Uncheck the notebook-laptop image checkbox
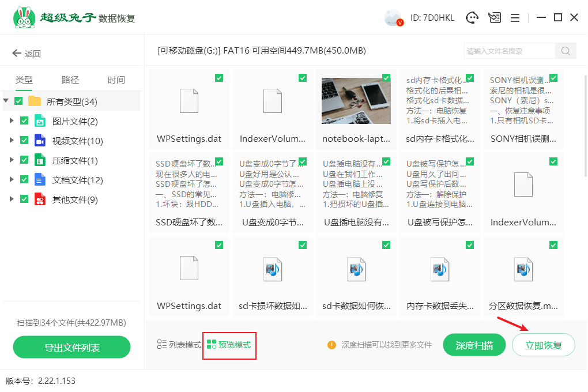Screen dimensions: 588x392 pos(386,78)
